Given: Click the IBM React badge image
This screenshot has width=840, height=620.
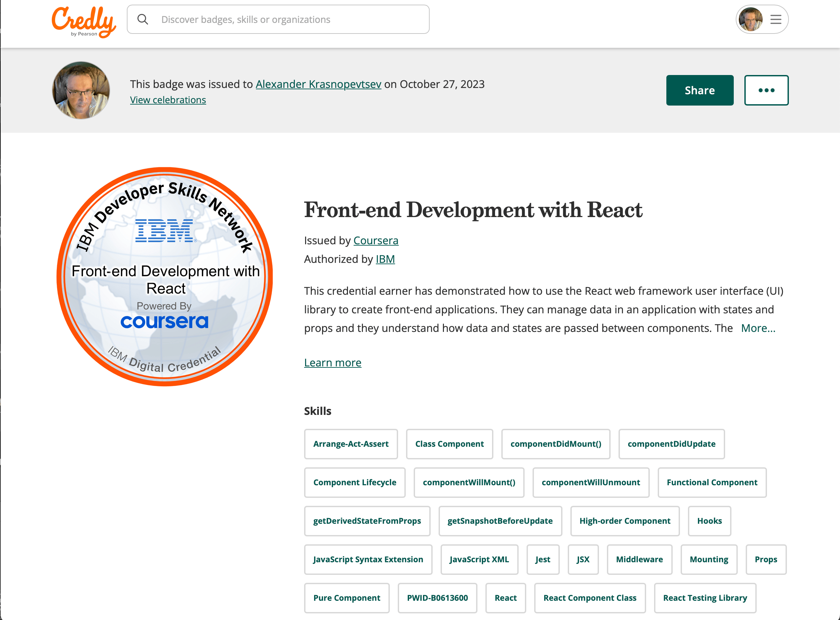Looking at the screenshot, I should 164,276.
